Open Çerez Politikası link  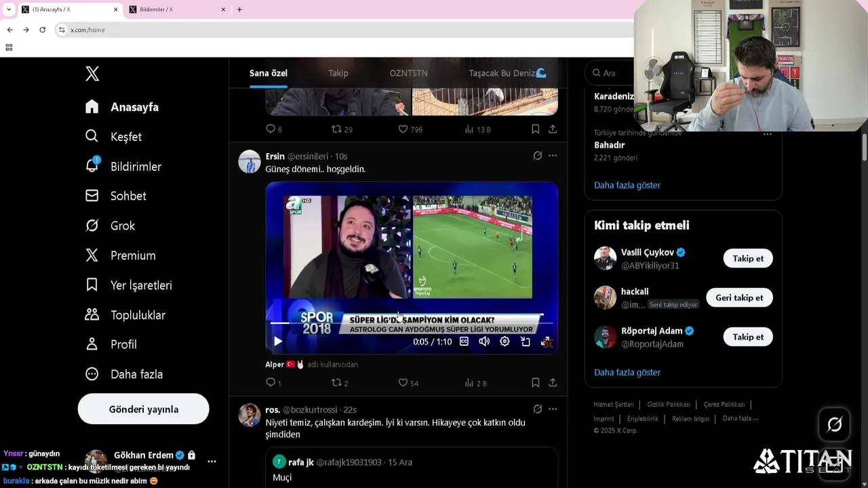[x=724, y=405]
